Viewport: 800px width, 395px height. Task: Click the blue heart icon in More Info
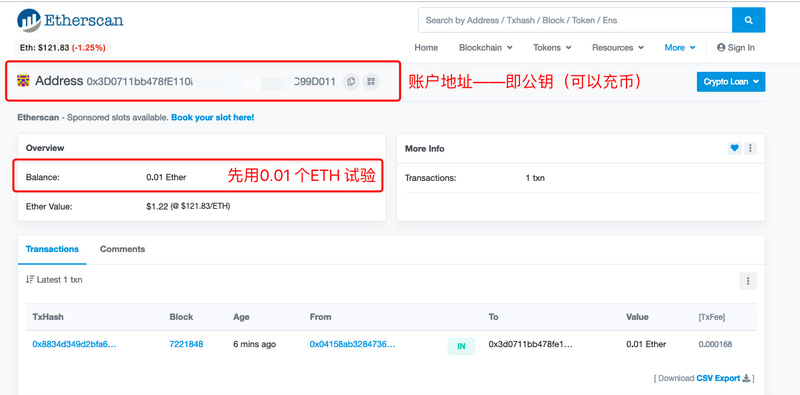[x=734, y=149]
